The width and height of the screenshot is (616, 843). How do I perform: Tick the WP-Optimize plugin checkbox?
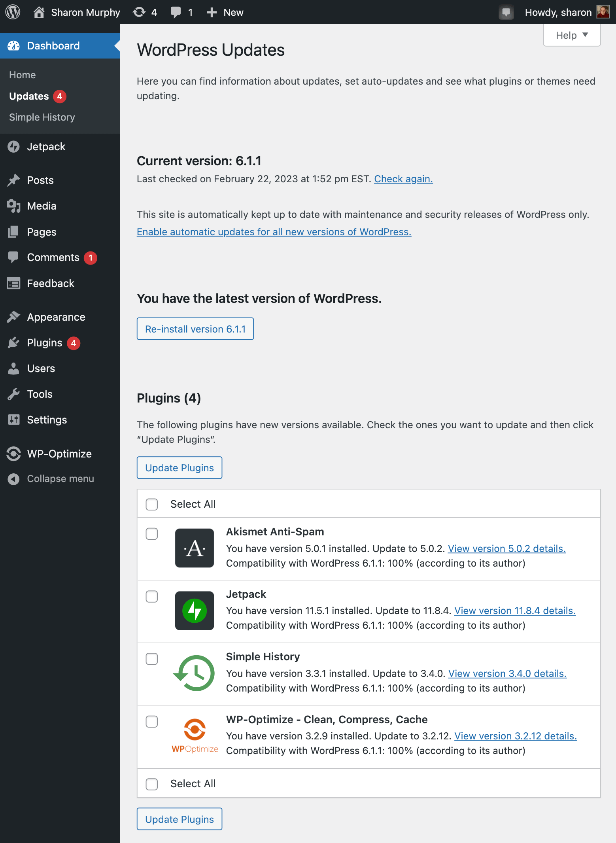[x=152, y=722]
